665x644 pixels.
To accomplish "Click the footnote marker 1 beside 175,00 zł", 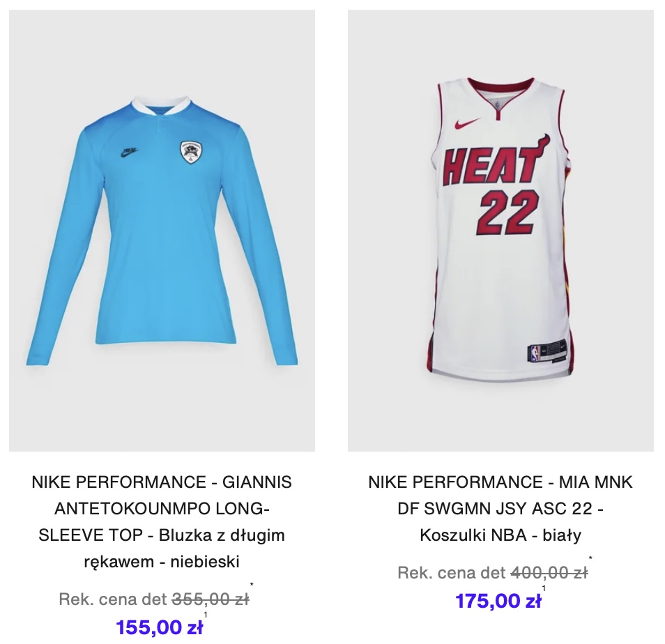I will (544, 588).
